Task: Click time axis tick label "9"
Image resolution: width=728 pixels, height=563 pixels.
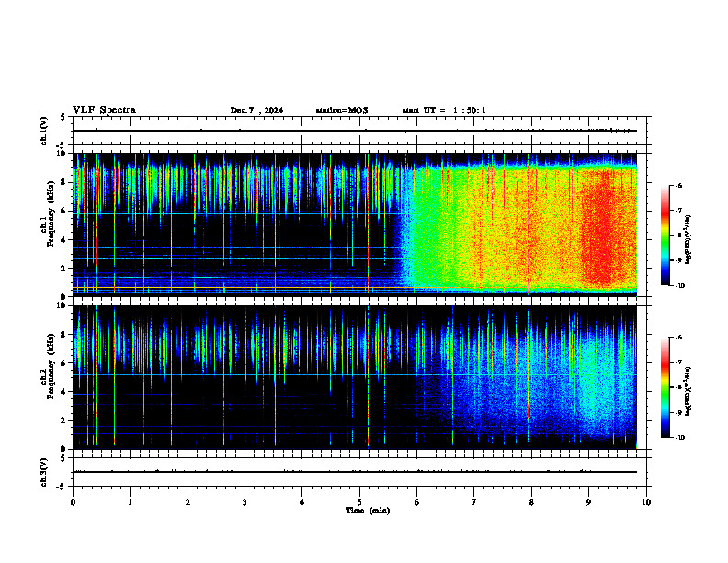Action: 588,502
